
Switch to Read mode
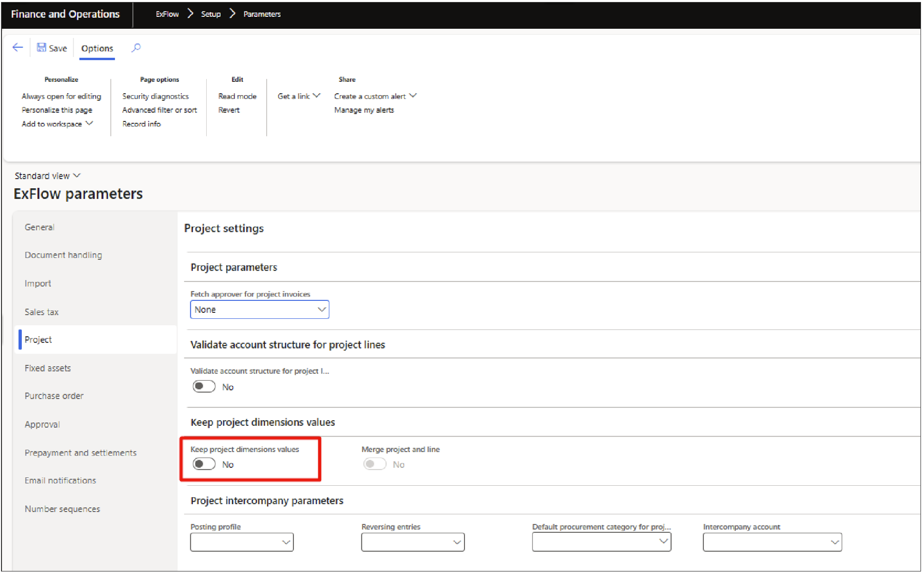(x=237, y=96)
